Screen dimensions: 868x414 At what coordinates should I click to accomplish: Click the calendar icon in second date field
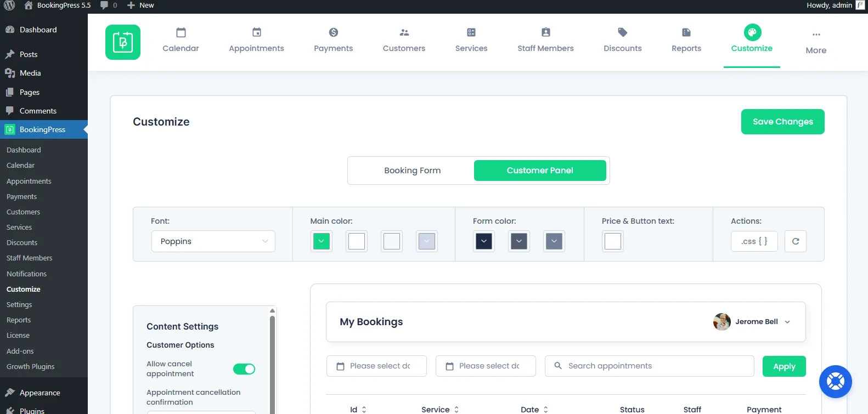pyautogui.click(x=450, y=366)
